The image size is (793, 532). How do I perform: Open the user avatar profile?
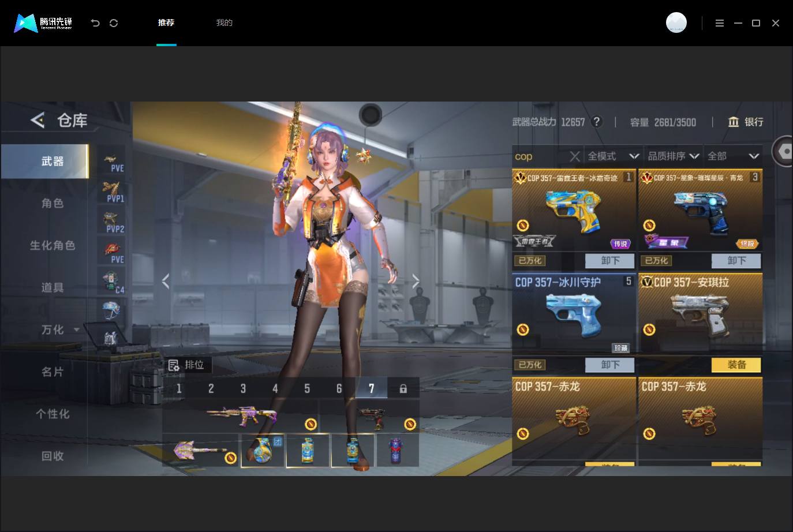676,23
